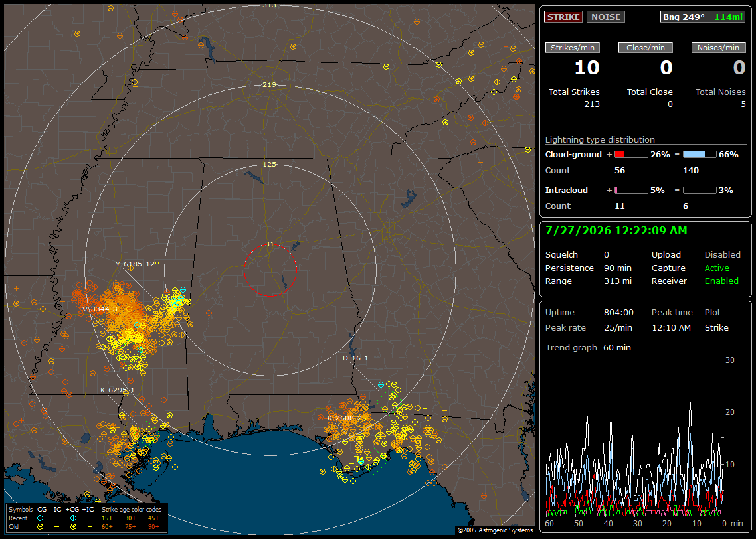Click the Receiver Enabled status
The height and width of the screenshot is (539, 756).
click(721, 281)
